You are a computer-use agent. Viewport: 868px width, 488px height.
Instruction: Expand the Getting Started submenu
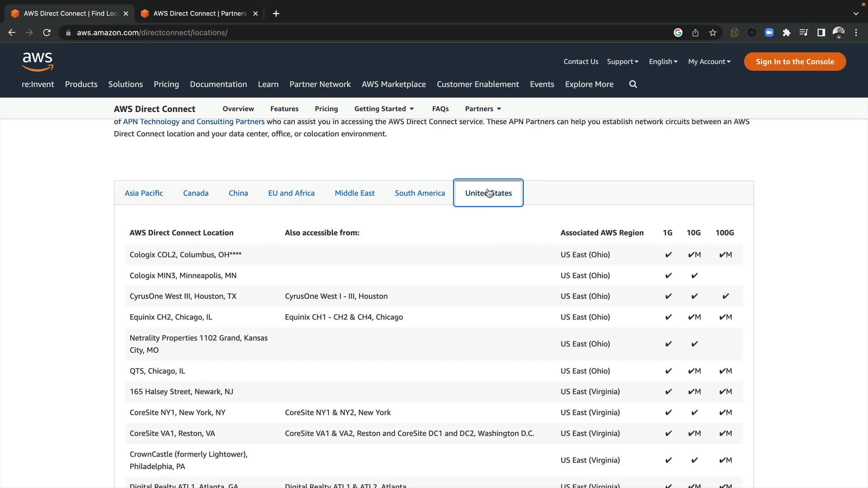click(384, 109)
